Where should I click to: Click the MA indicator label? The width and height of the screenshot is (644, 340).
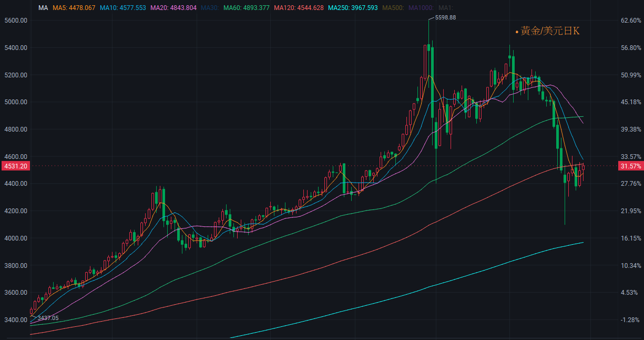43,8
